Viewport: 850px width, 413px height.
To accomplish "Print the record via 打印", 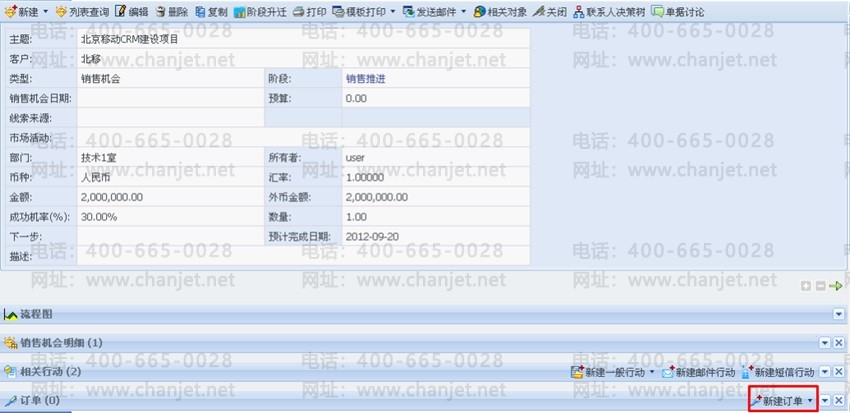I will tap(309, 11).
